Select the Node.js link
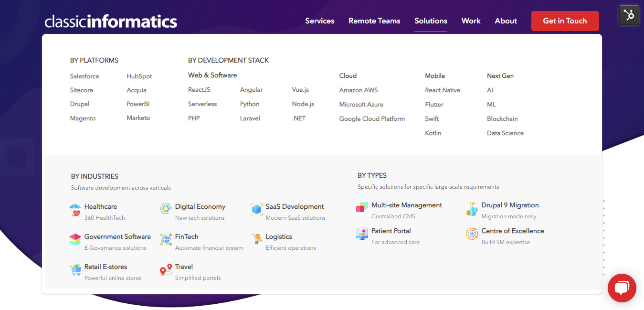This screenshot has width=644, height=310. 303,104
